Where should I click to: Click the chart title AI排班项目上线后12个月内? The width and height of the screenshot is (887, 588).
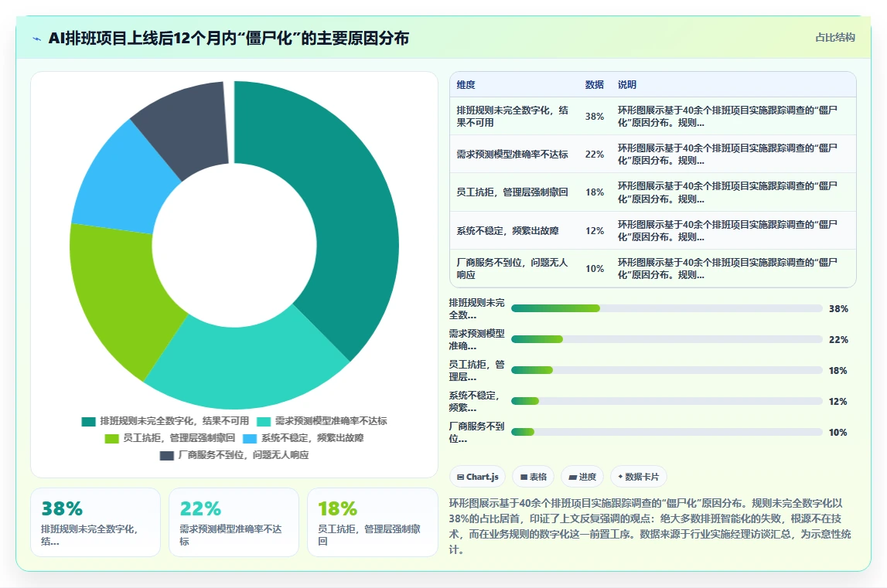click(x=229, y=39)
